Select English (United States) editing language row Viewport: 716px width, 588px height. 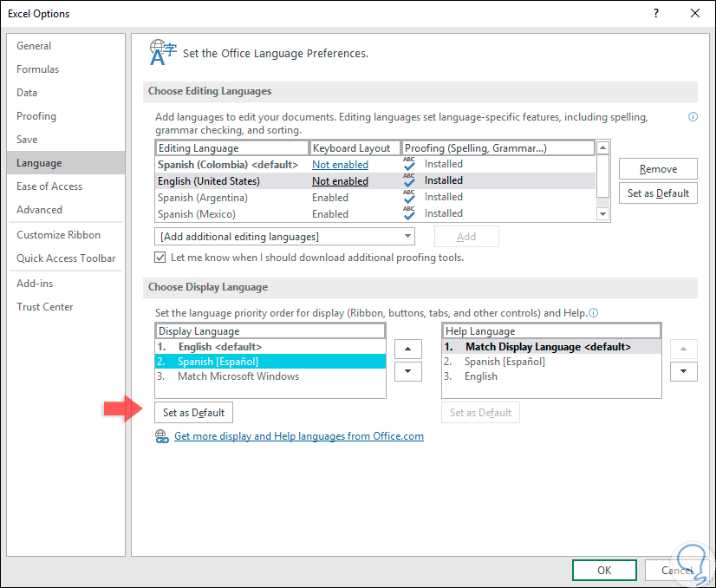tap(375, 180)
